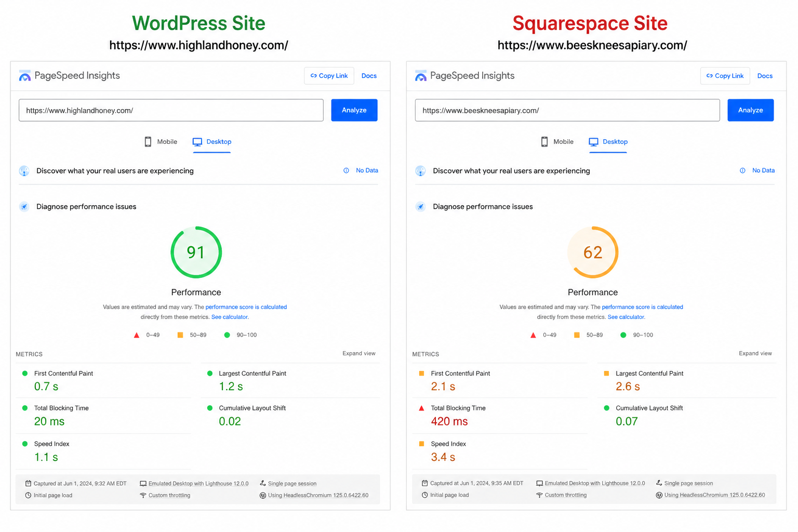
Task: Click Largest Contentful Paint value 1.2 s
Action: coord(231,387)
